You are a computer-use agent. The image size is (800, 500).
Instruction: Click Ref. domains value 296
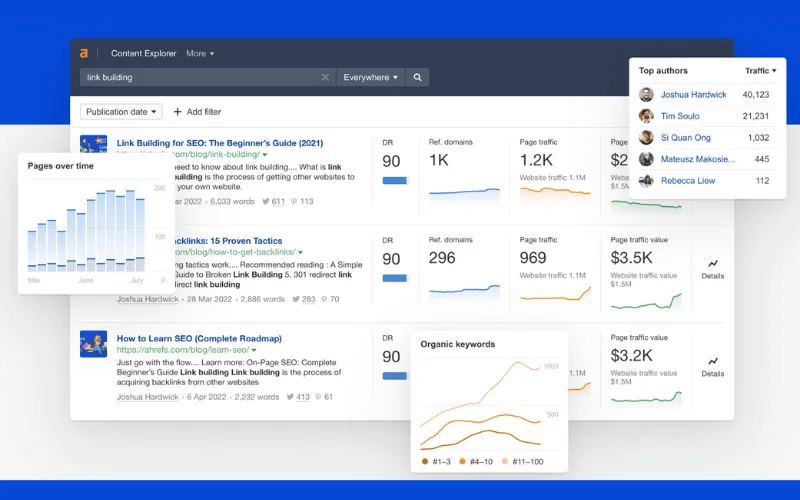pos(442,258)
